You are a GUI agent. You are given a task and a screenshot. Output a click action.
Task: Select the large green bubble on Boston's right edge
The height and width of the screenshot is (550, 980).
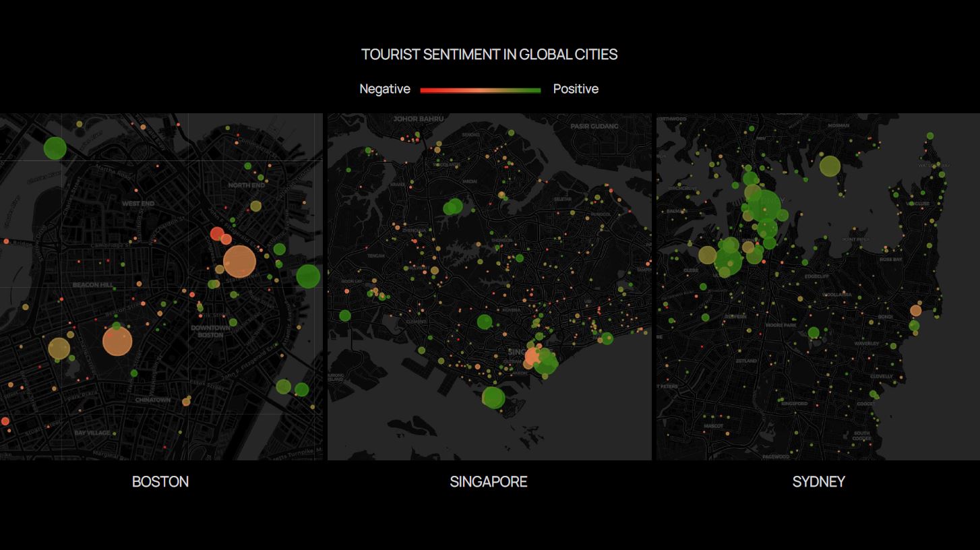(308, 276)
